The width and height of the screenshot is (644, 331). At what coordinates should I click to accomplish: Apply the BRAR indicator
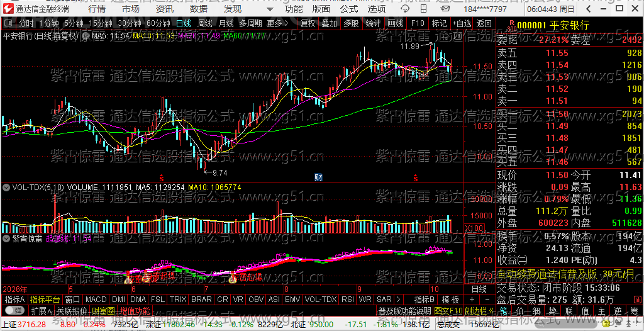[202, 300]
